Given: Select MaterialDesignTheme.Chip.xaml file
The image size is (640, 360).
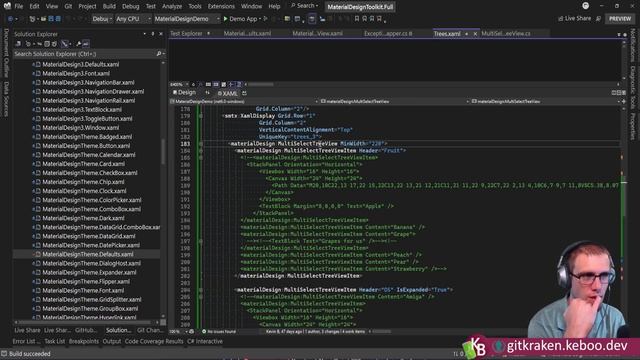Looking at the screenshot, I should pos(83,182).
